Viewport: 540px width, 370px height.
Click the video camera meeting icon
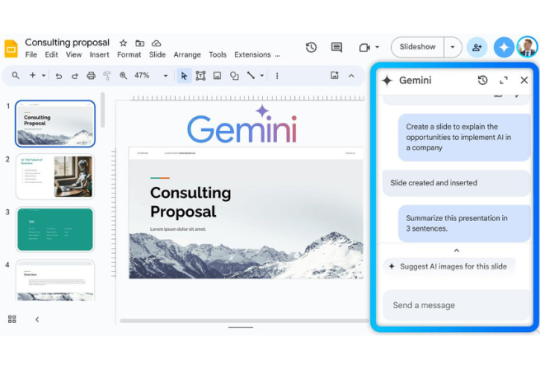point(364,47)
